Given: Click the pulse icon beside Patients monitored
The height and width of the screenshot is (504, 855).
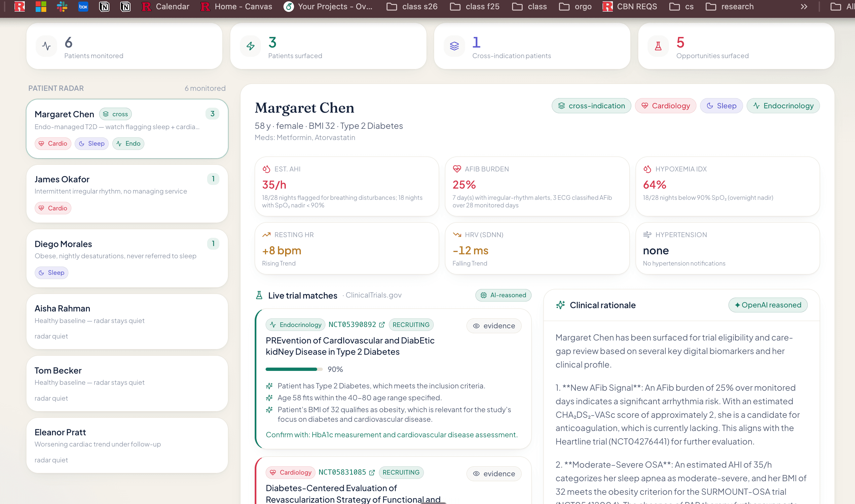Looking at the screenshot, I should pyautogui.click(x=47, y=46).
